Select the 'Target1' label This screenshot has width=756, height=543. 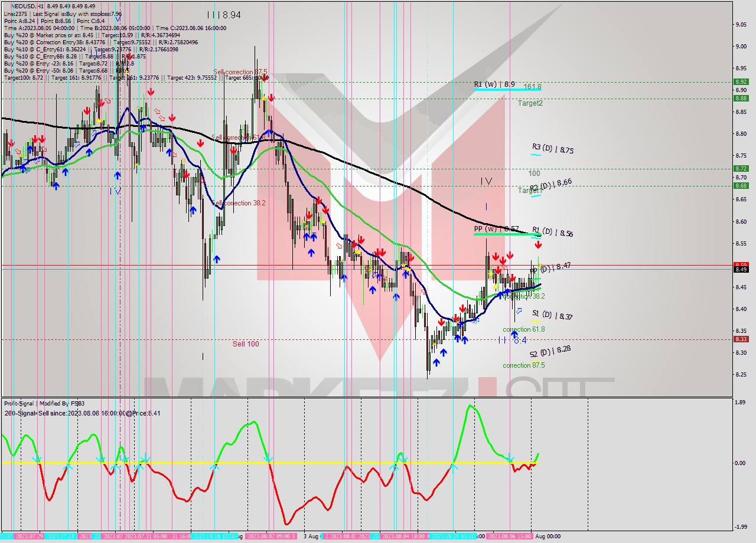pos(529,191)
